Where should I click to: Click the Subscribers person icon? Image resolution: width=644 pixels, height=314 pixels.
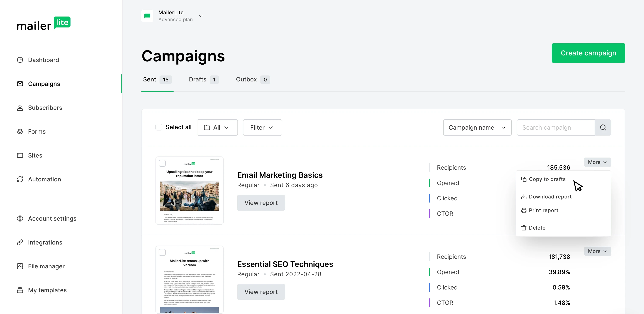point(20,108)
